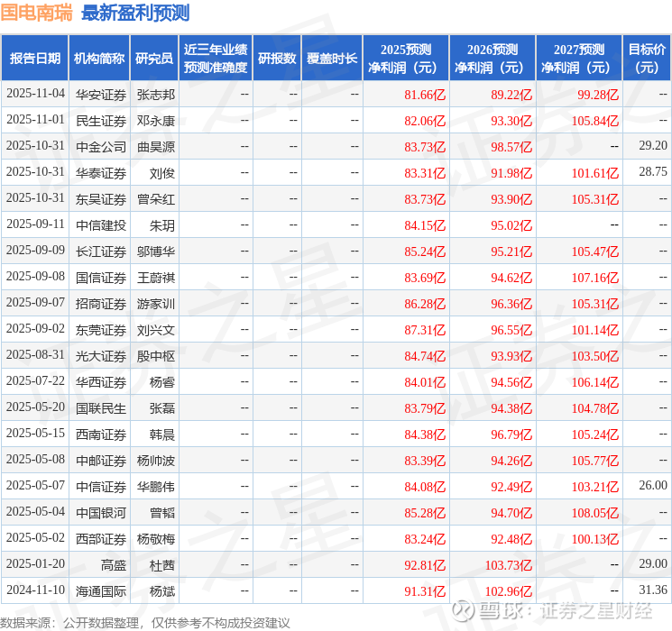Click date cell 2025-09-11
This screenshot has height=631, width=672.
point(35,224)
